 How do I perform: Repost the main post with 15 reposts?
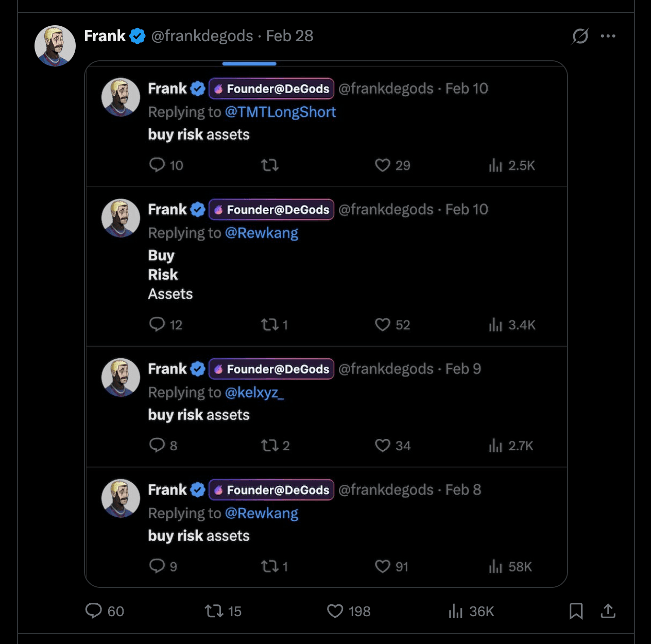click(x=213, y=611)
